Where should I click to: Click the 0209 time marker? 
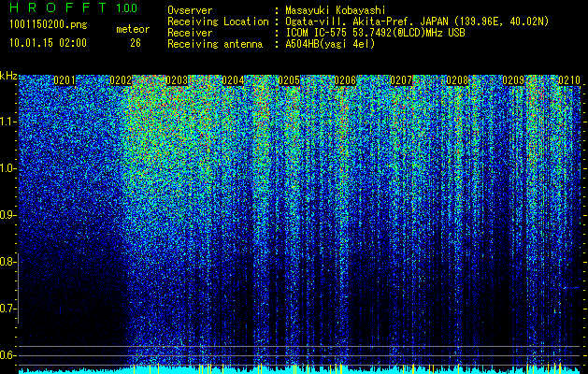point(513,80)
